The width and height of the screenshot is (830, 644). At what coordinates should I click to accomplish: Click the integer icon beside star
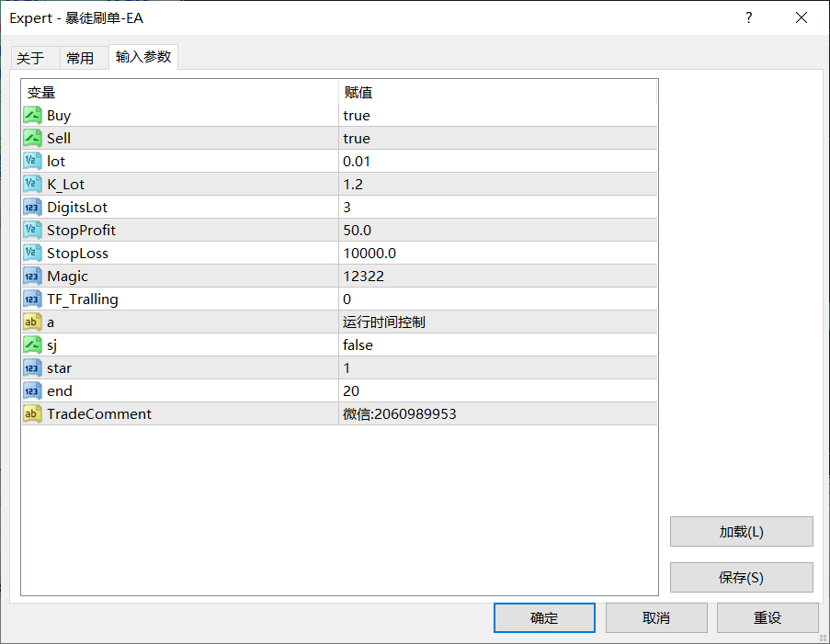(x=32, y=367)
